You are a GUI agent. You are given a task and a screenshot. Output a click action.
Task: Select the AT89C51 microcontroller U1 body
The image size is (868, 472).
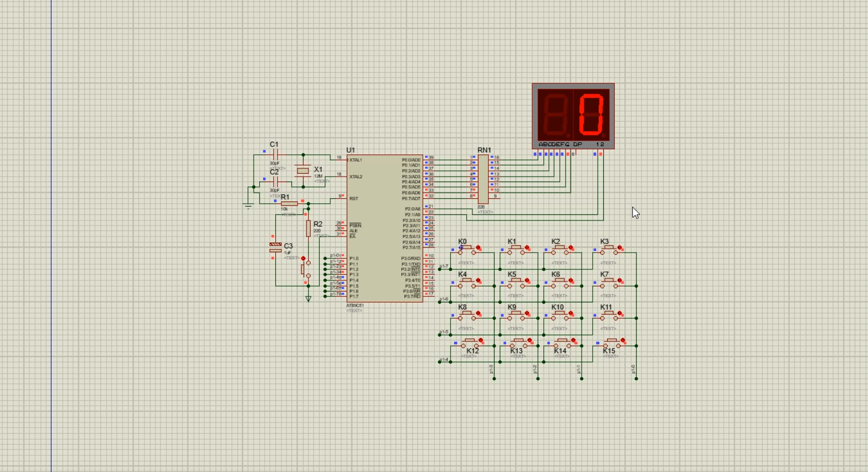[x=385, y=228]
